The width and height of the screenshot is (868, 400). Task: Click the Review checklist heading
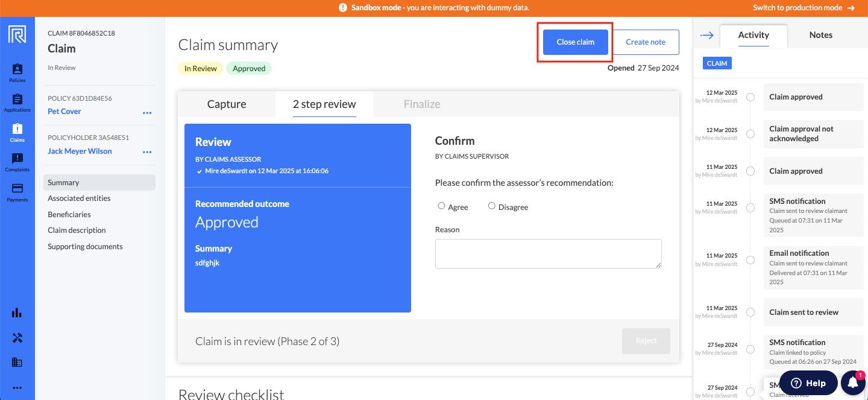pos(231,394)
